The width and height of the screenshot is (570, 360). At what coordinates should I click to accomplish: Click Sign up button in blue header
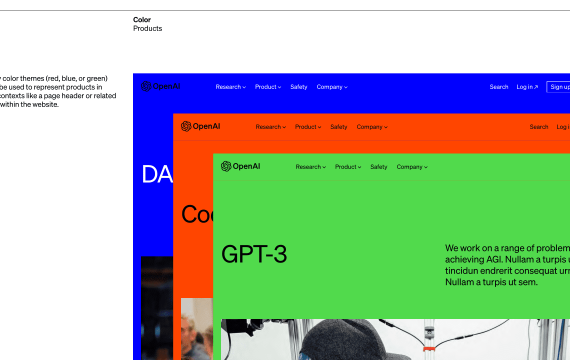(558, 87)
